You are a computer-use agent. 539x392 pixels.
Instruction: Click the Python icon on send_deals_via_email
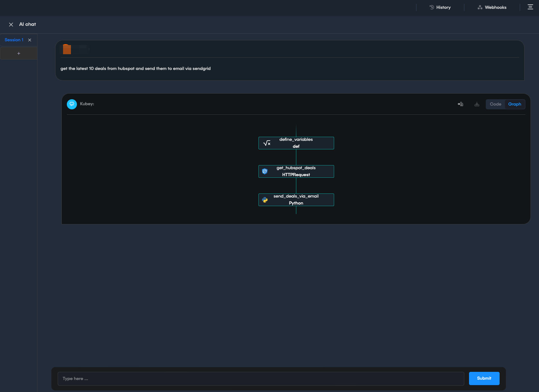pyautogui.click(x=265, y=200)
